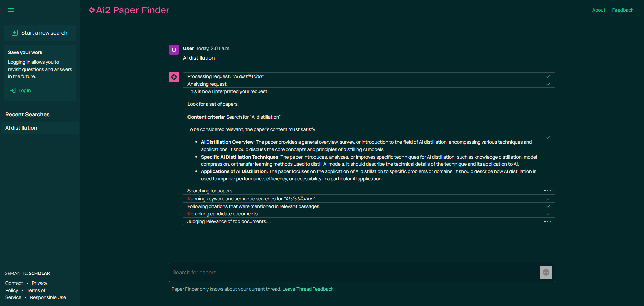
Task: Click the Ai2 Paper Finder logo
Action: pos(129,10)
